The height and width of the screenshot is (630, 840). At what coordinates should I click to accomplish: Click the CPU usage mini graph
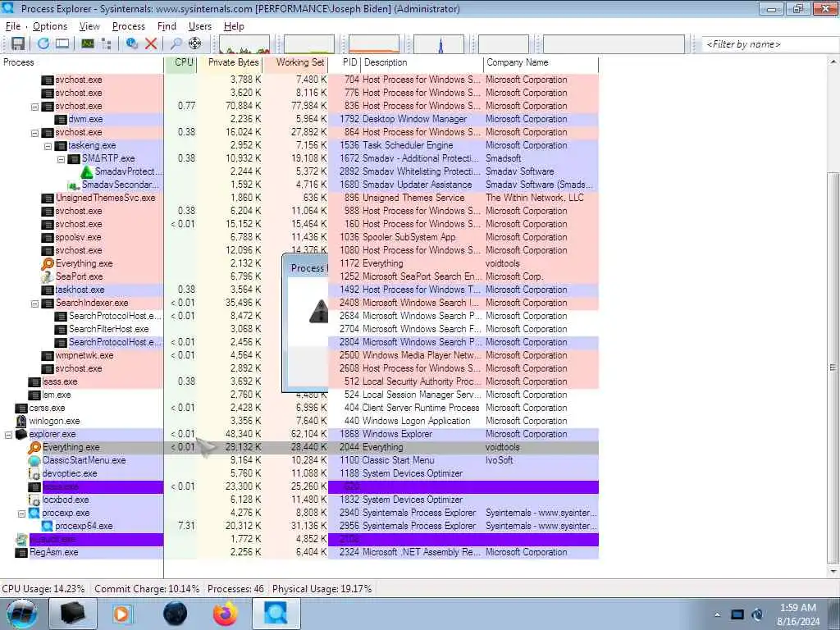(244, 44)
